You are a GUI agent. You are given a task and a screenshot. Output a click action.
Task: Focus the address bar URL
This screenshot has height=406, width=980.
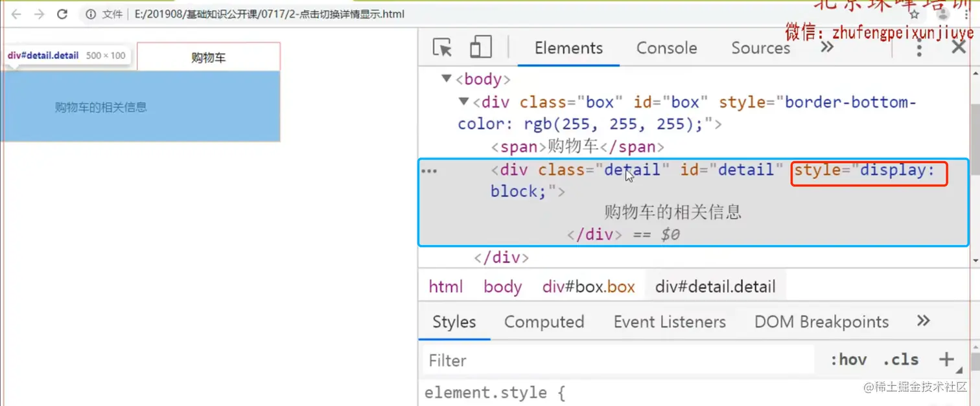[x=269, y=14]
